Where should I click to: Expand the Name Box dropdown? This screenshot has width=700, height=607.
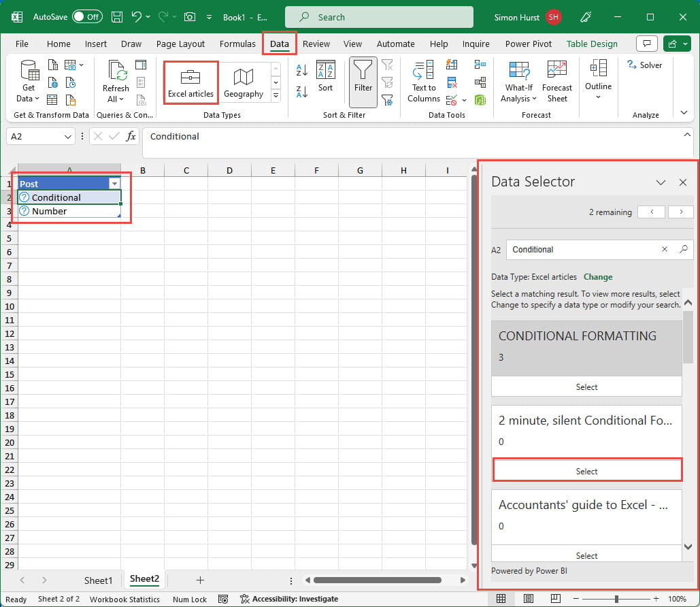68,137
